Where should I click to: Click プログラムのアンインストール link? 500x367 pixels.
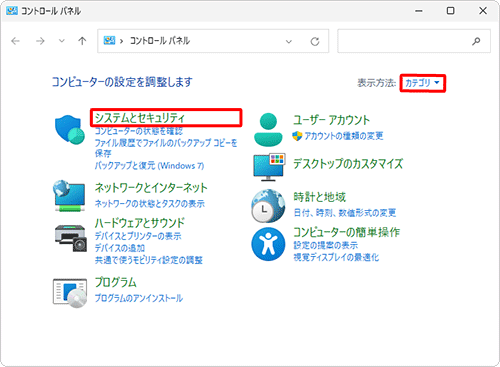click(x=139, y=298)
